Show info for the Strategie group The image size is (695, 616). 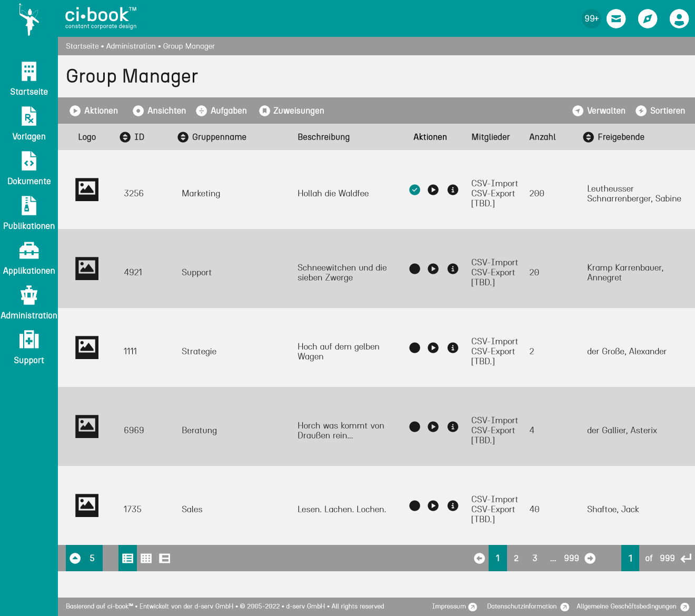pyautogui.click(x=453, y=347)
